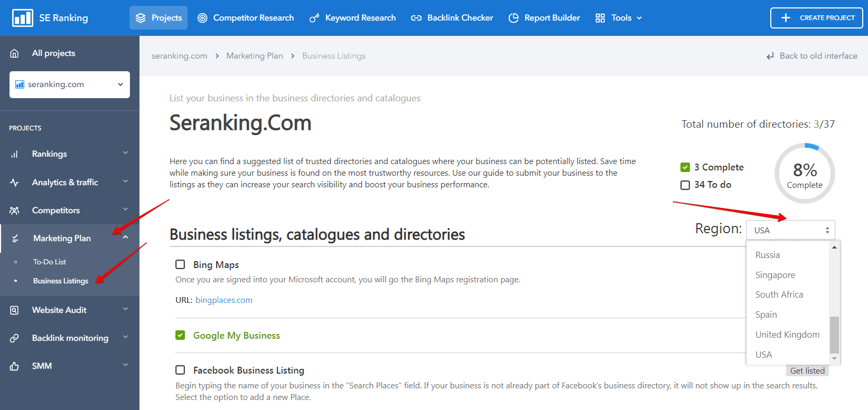Screen dimensions: 868x410
Task: Open the Business Listings sidebar item
Action: pos(61,281)
